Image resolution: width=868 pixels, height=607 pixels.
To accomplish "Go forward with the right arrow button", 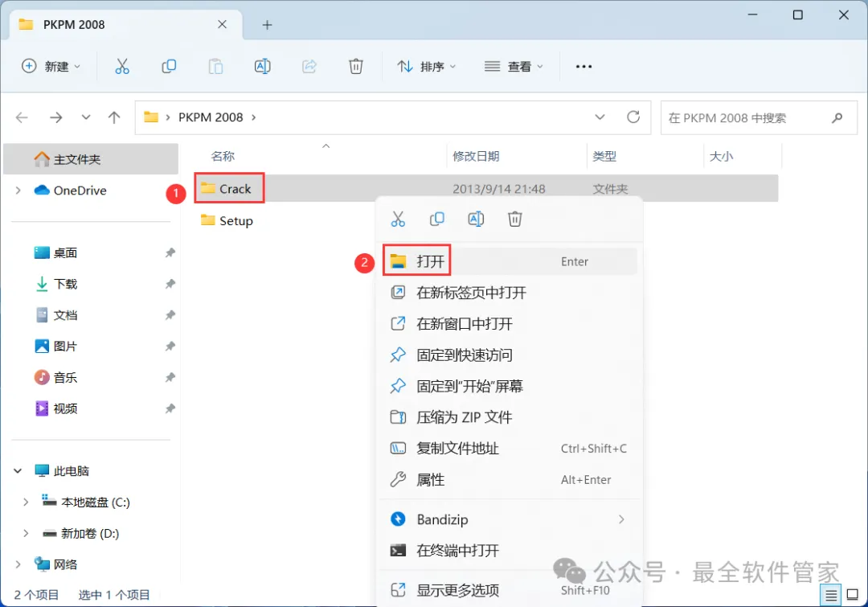I will tap(56, 117).
